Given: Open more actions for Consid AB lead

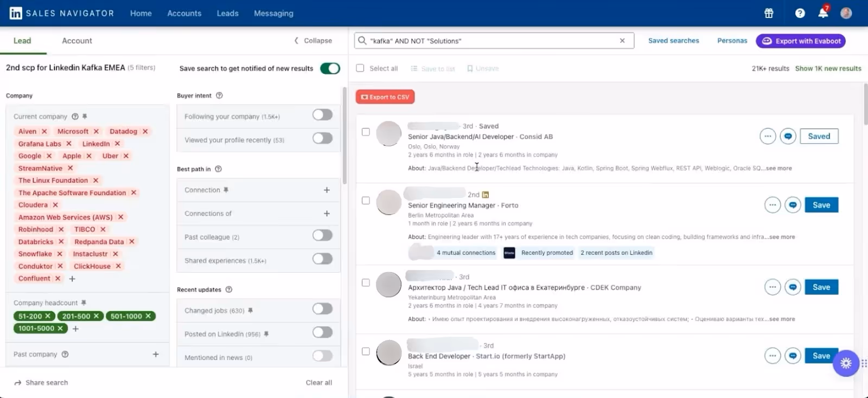Looking at the screenshot, I should pos(768,136).
